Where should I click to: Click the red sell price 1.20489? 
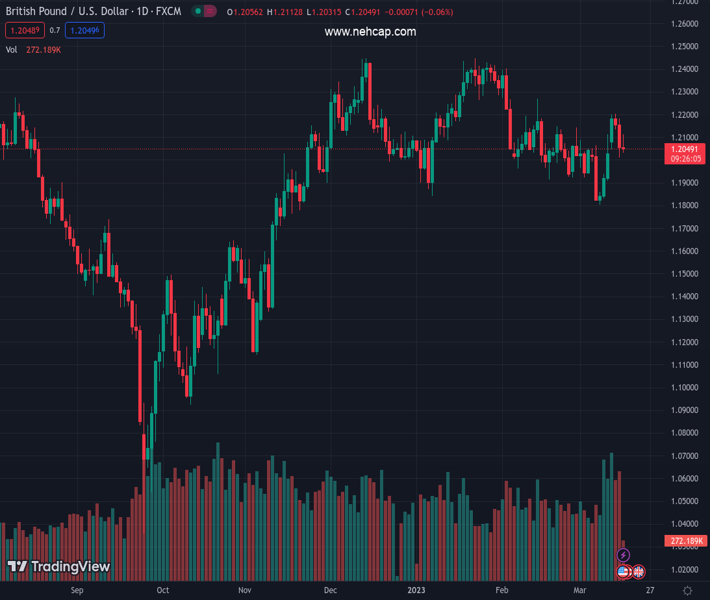(x=23, y=31)
